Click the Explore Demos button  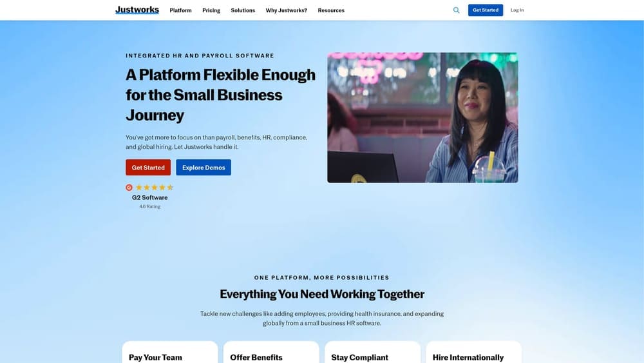click(x=204, y=168)
